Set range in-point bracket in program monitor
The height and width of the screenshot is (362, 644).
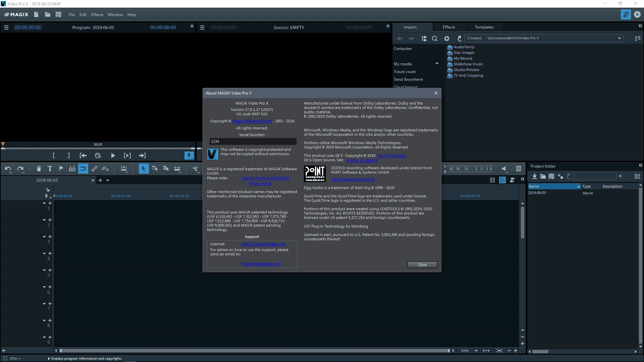point(54,156)
